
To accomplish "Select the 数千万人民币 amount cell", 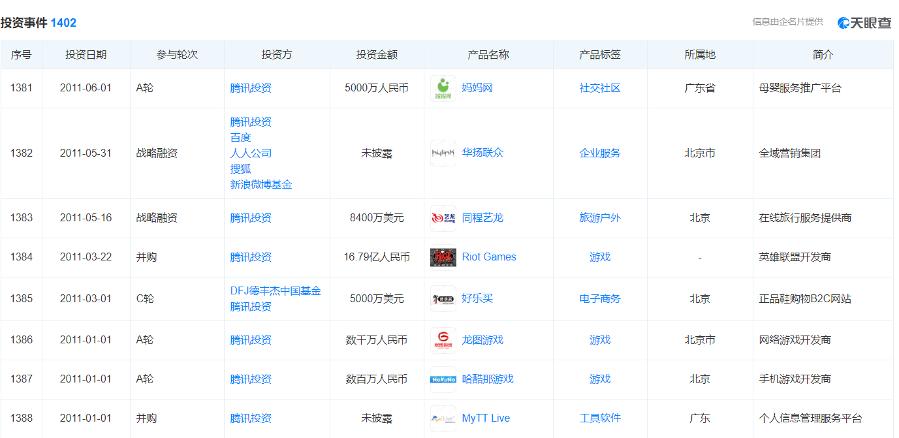I will click(377, 340).
